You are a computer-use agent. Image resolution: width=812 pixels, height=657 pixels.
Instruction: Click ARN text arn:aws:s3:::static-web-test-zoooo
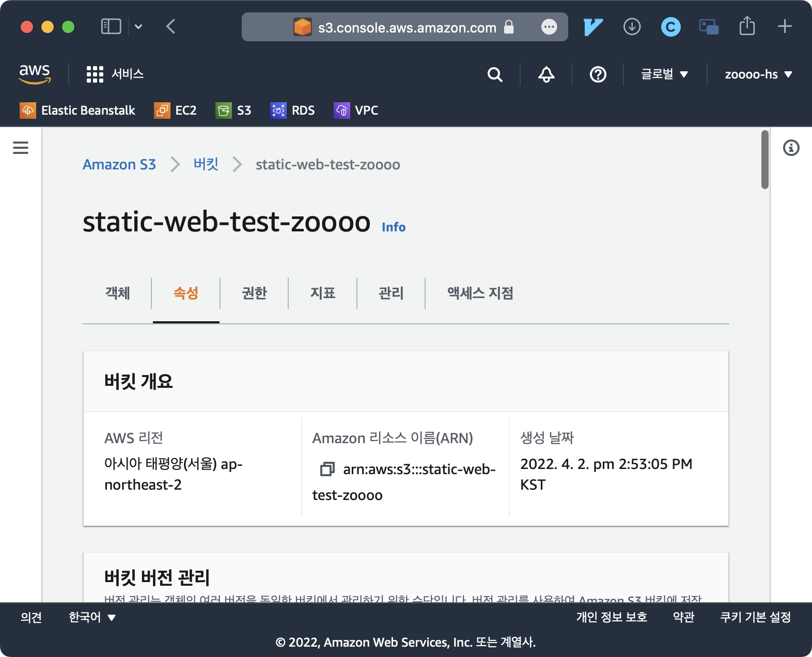click(x=404, y=482)
